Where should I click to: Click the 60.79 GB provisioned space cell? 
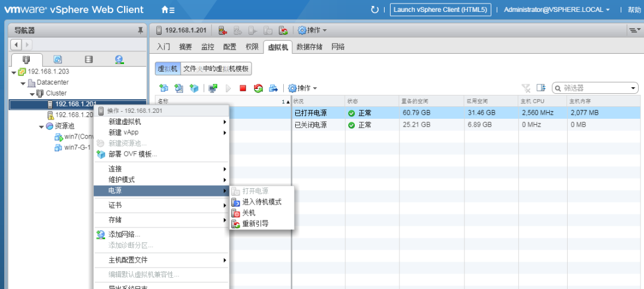[x=431, y=113]
